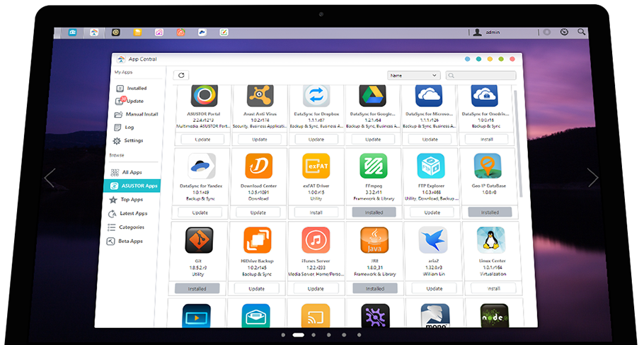Show Latest Apps
Image resolution: width=644 pixels, height=345 pixels.
point(127,213)
